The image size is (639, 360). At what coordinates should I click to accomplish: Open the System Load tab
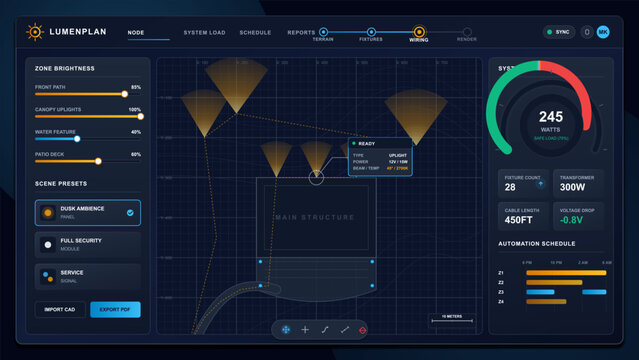(204, 33)
